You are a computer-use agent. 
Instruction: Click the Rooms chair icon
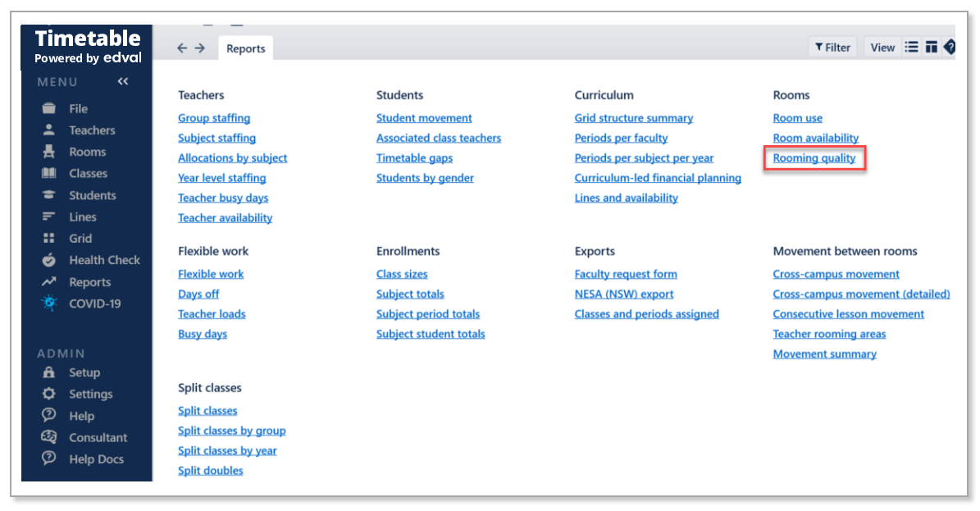pos(49,152)
